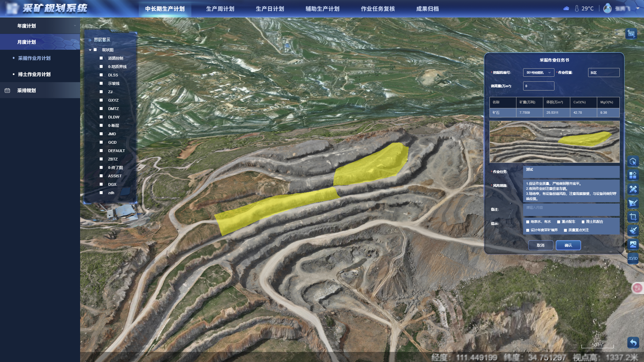
Task: Toggle the 2D/3D view button
Action: pyautogui.click(x=633, y=258)
